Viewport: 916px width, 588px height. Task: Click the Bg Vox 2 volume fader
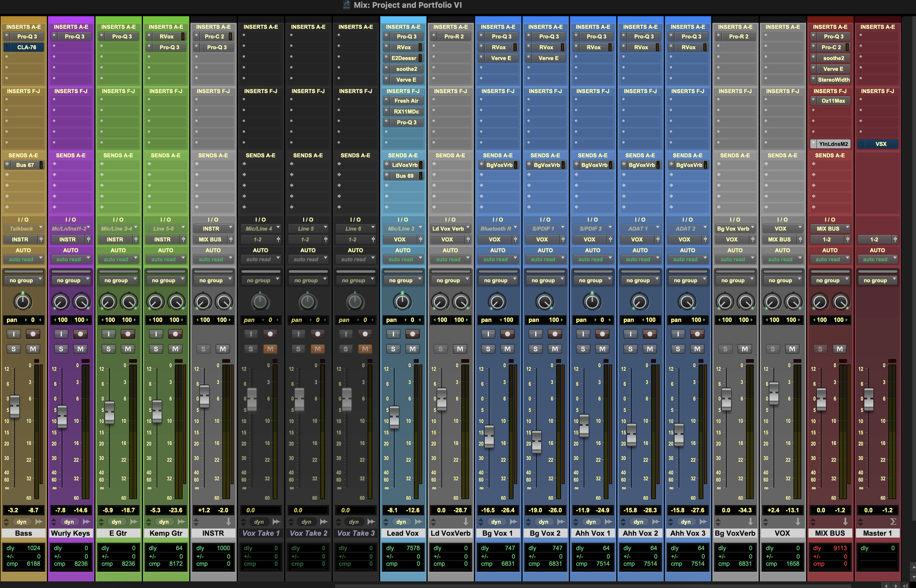pyautogui.click(x=536, y=441)
